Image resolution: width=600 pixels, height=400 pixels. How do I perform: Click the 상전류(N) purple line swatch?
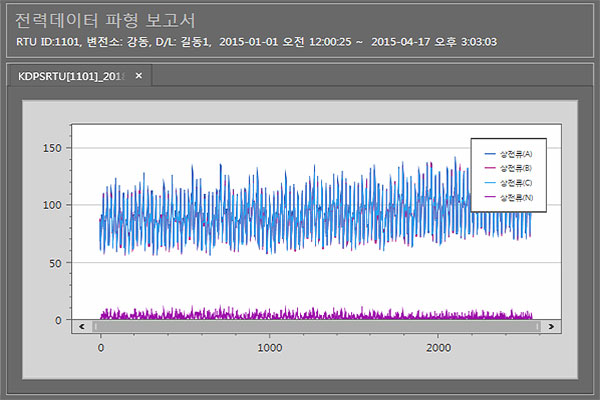(489, 198)
